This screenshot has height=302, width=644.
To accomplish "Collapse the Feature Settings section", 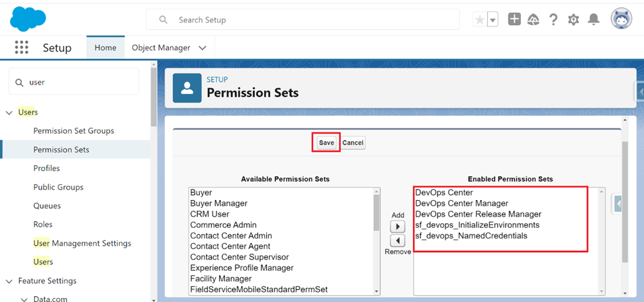I will (9, 281).
